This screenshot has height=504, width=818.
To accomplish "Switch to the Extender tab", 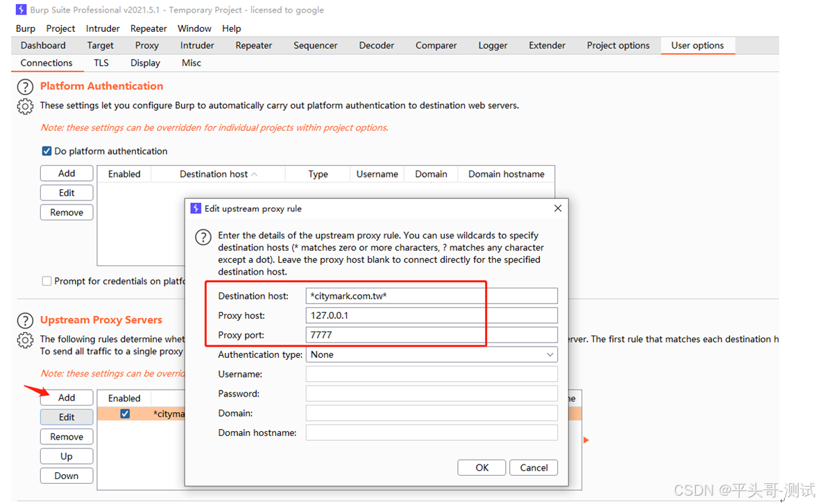I will coord(547,45).
